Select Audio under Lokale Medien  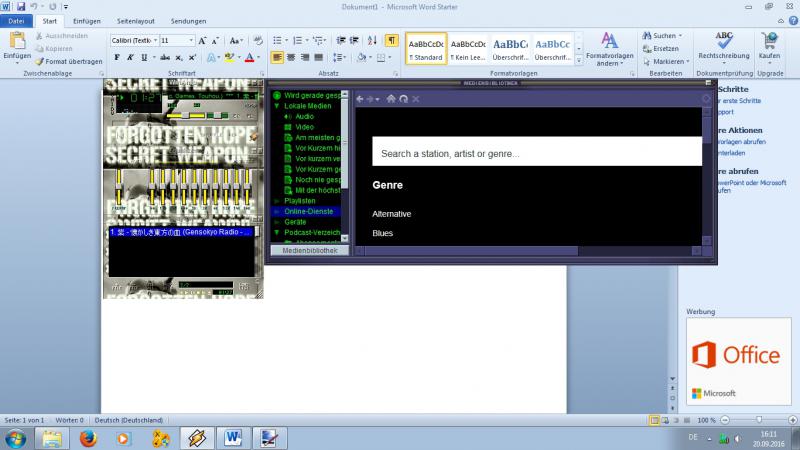(x=304, y=116)
